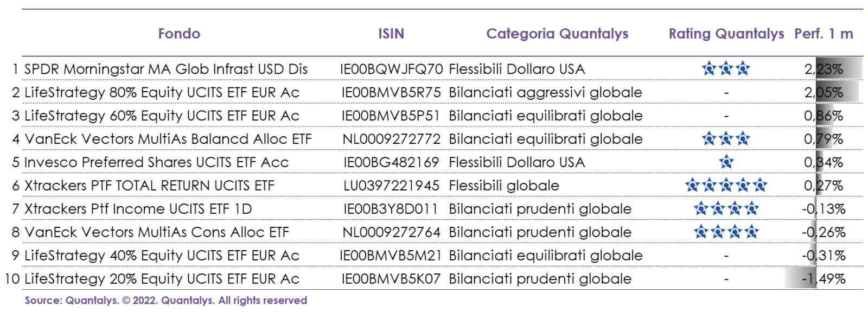Click the Categoria Quantalys column header
Screen dimensions: 868x312
pos(557,34)
